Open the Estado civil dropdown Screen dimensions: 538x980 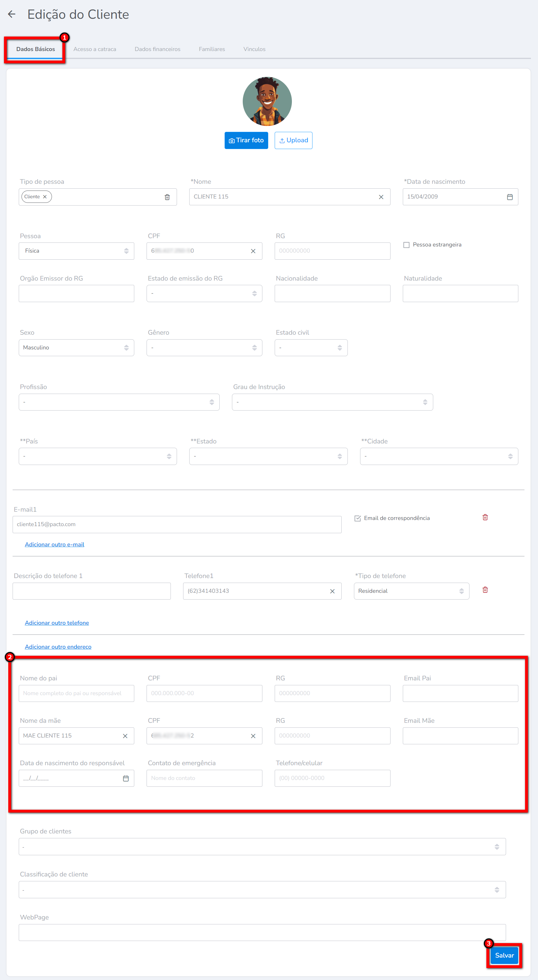click(310, 348)
